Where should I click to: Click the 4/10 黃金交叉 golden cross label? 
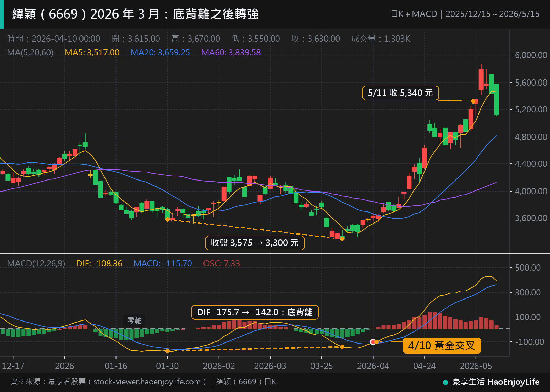(442, 346)
